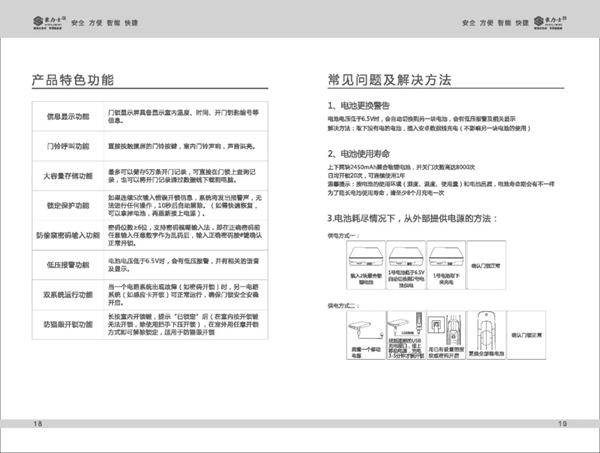This screenshot has height=453, width=600.
Task: Click the 信息显示功能 table cell
Action: [68, 116]
